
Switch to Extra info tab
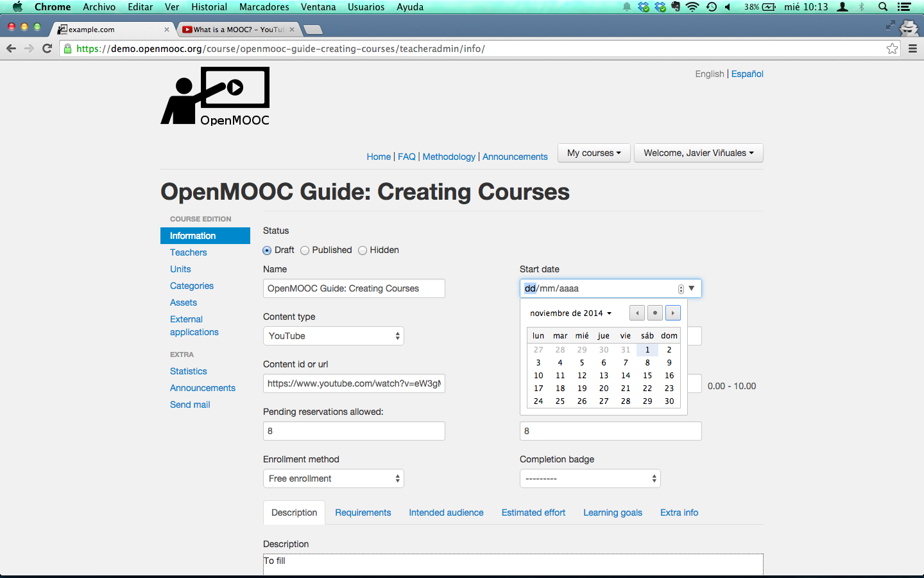tap(679, 512)
